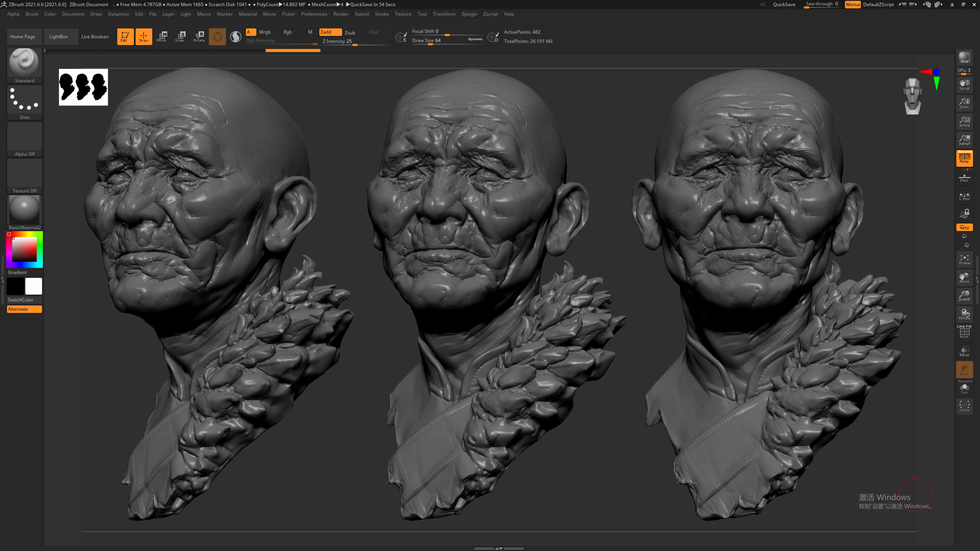Click the Solo mode icon
Viewport: 980px width, 551px height.
[964, 389]
